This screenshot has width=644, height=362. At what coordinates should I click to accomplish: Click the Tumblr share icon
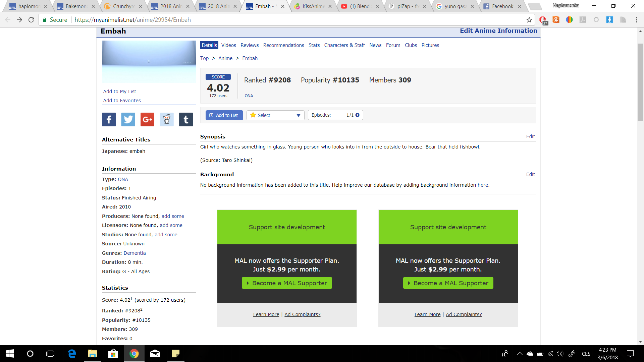pos(186,119)
